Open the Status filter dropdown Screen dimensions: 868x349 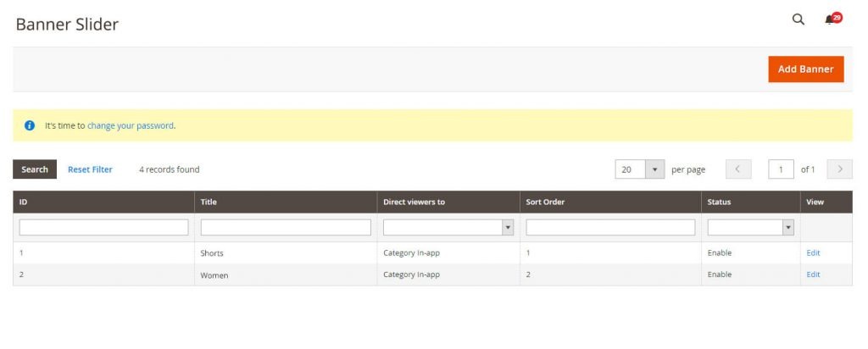[x=751, y=227]
